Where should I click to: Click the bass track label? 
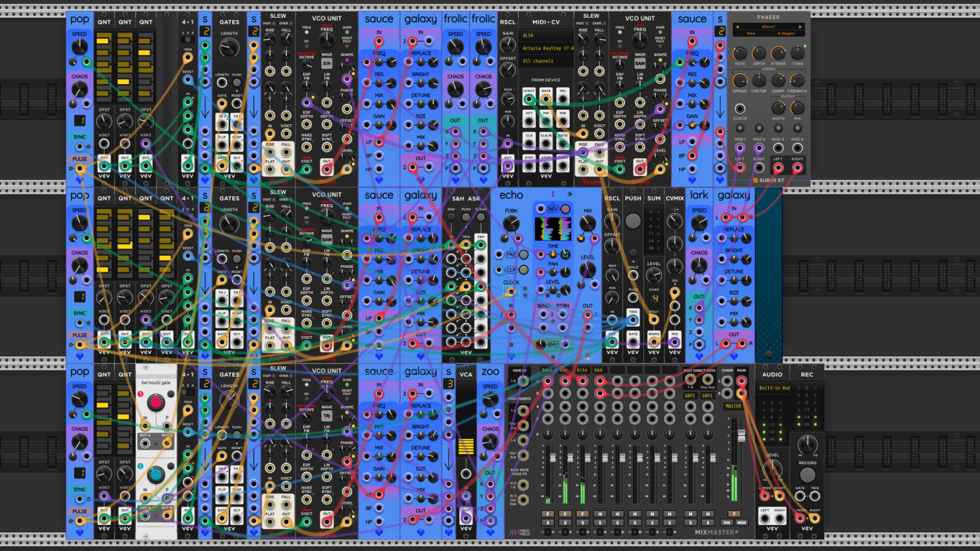547,370
